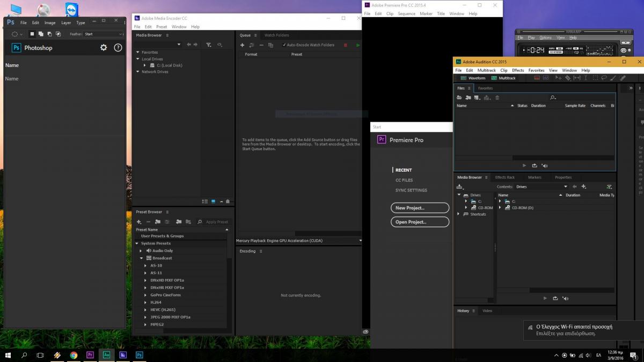644x362 pixels.
Task: Open Windows Action Center notification icon
Action: click(634, 355)
